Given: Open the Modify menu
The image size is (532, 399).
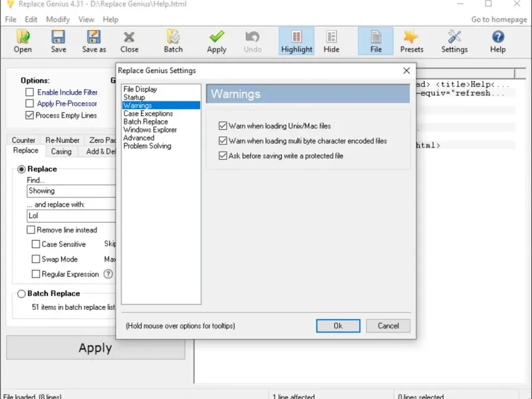Looking at the screenshot, I should tap(58, 19).
